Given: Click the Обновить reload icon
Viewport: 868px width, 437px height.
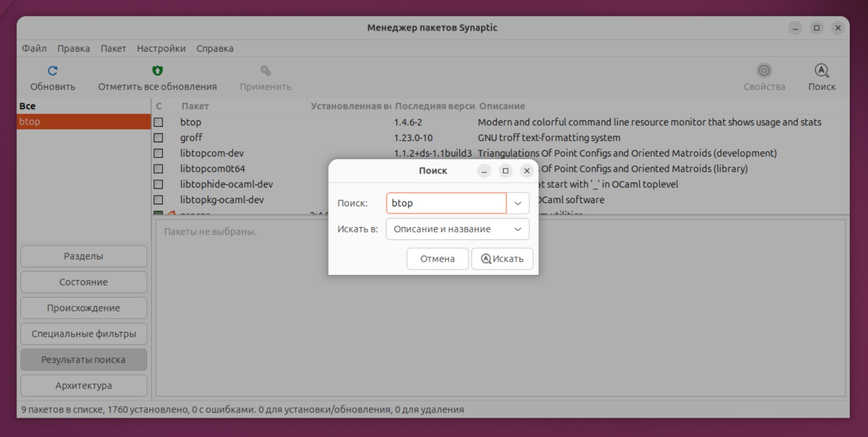Looking at the screenshot, I should click(53, 70).
